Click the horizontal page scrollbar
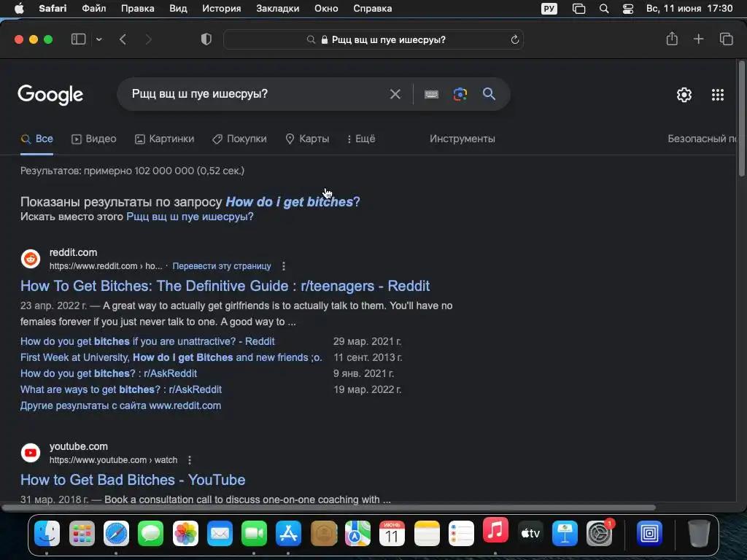 tap(329, 507)
